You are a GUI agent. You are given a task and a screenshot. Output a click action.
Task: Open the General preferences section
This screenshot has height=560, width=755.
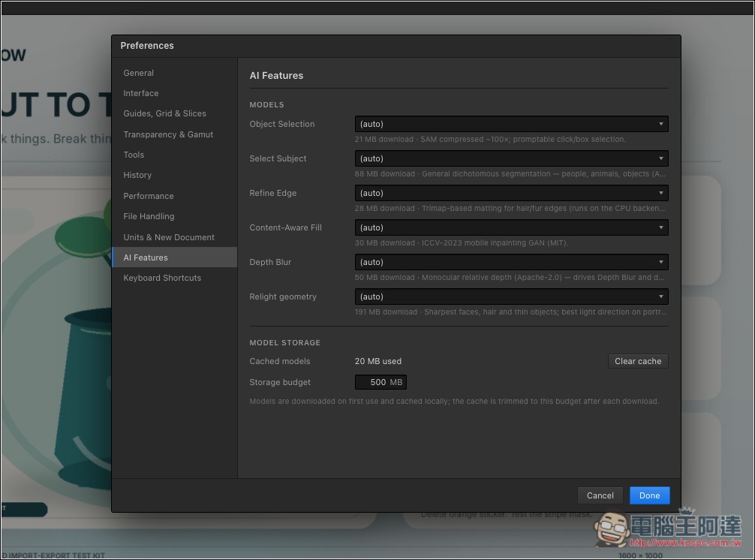(x=174, y=73)
